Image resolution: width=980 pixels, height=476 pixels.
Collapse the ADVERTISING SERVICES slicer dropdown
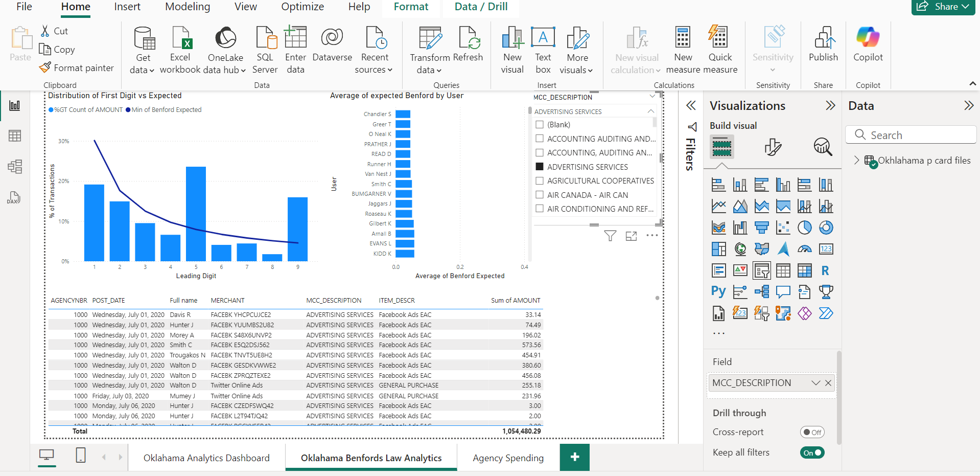[x=650, y=111]
